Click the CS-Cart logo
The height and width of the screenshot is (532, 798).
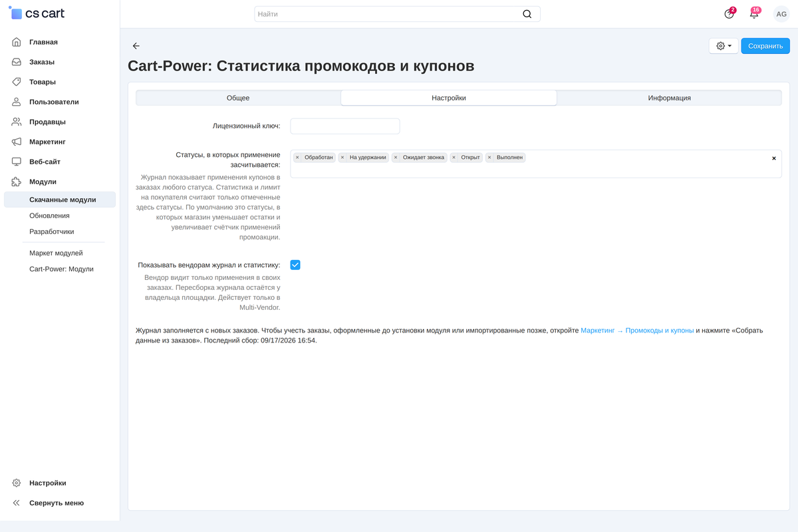37,13
